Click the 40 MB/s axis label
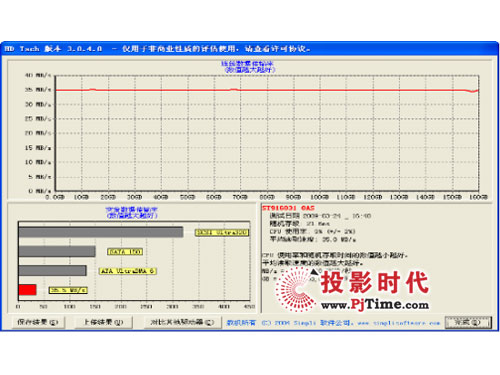The image size is (500, 375). coord(38,75)
